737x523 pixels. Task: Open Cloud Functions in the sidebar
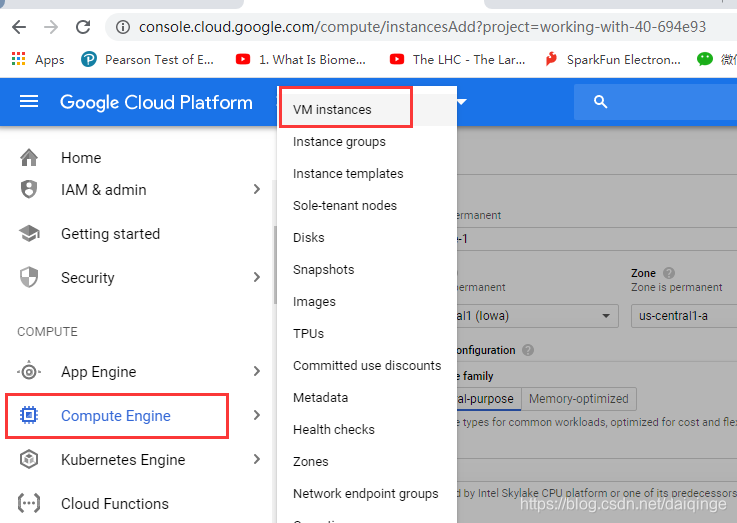(x=115, y=504)
